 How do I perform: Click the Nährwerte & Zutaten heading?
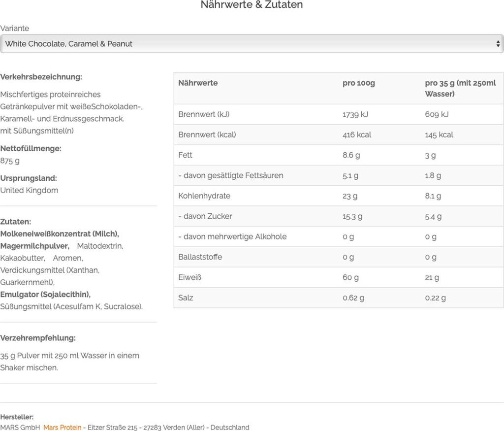click(x=252, y=5)
